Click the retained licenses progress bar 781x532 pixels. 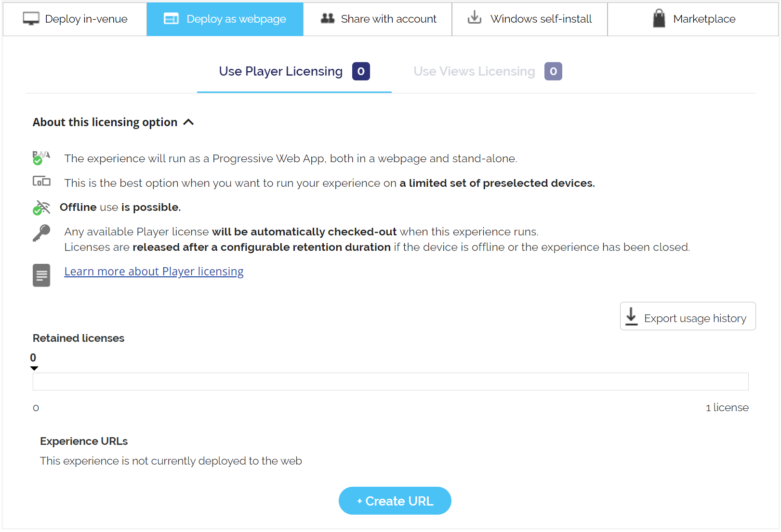click(x=390, y=381)
